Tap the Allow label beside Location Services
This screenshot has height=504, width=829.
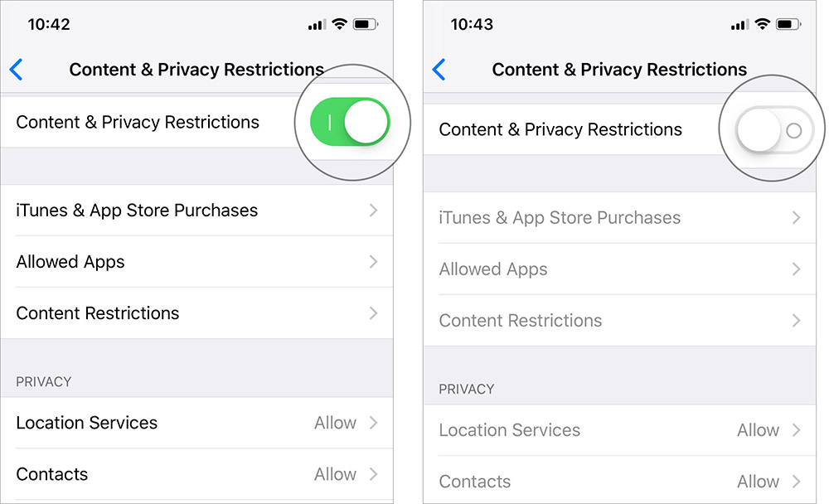[334, 423]
